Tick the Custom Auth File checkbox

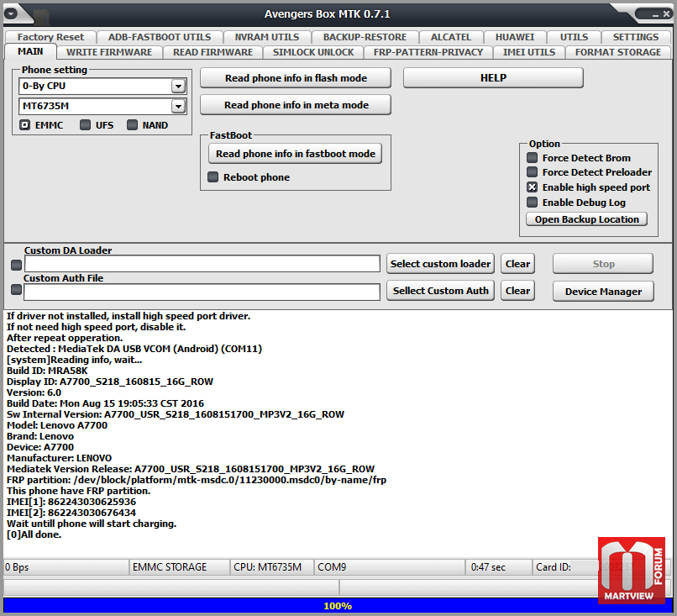pos(17,289)
